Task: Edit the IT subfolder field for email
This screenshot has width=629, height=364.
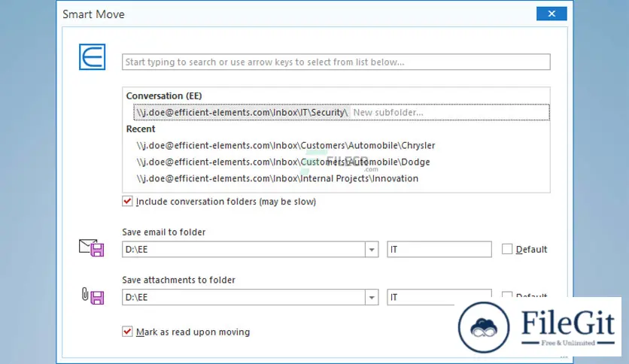Action: point(439,250)
